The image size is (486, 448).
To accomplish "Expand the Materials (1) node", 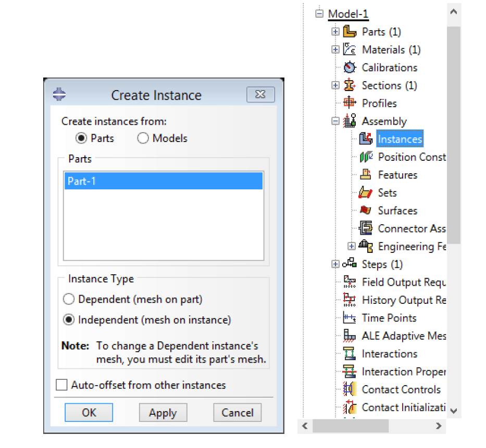I will tap(335, 49).
